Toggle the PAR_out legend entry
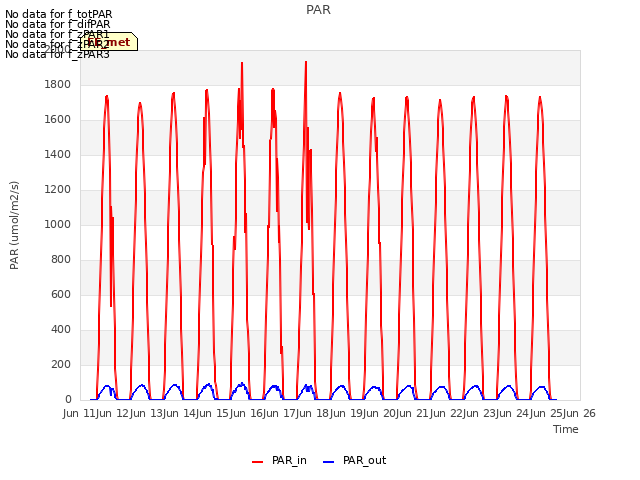This screenshot has height=480, width=640. (354, 460)
